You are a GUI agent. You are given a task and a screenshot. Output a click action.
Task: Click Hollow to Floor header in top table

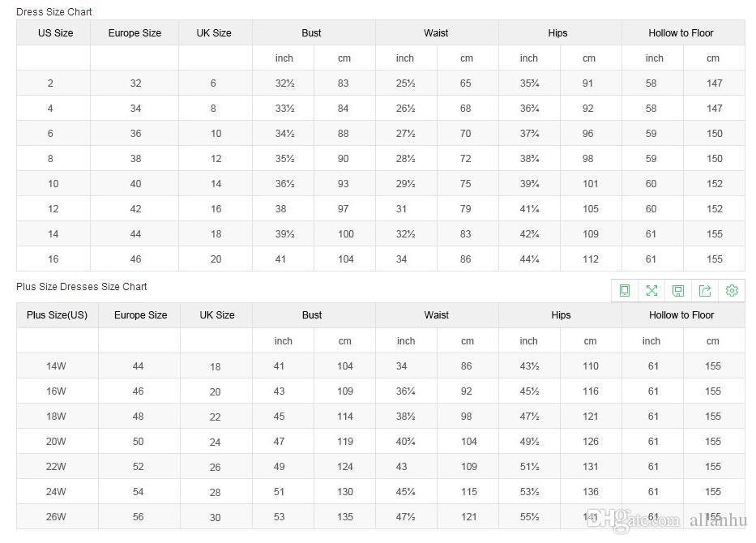click(681, 33)
